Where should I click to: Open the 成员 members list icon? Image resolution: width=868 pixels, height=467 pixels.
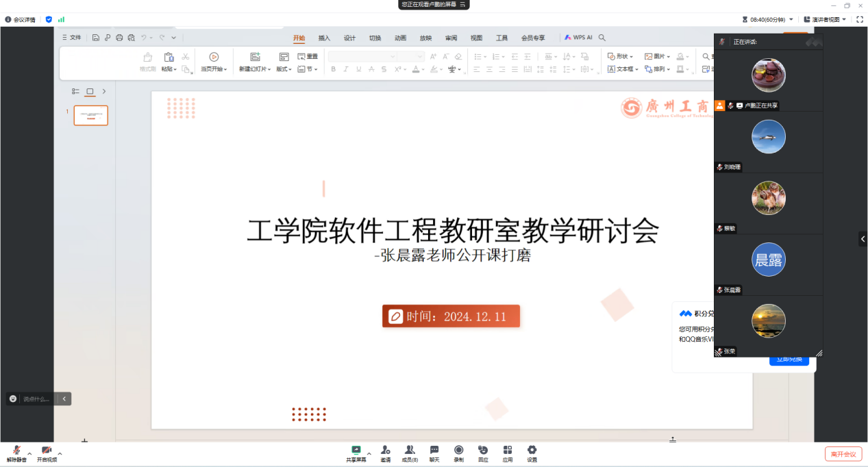pos(410,453)
